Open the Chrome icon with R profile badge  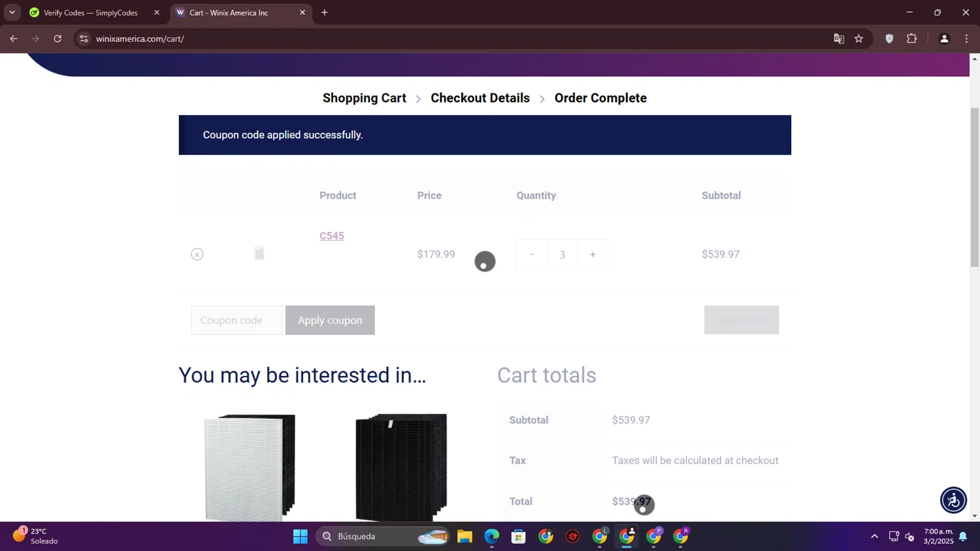point(681,537)
